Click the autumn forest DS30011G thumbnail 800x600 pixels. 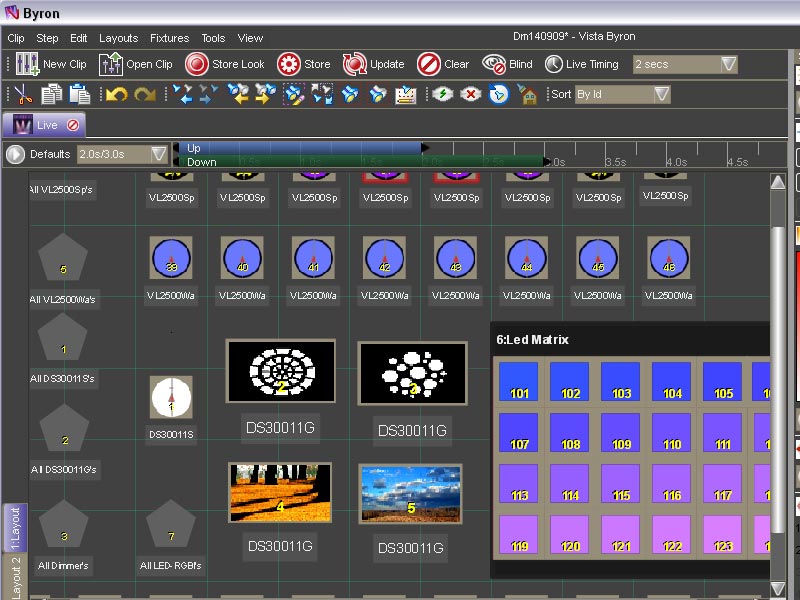(x=280, y=492)
